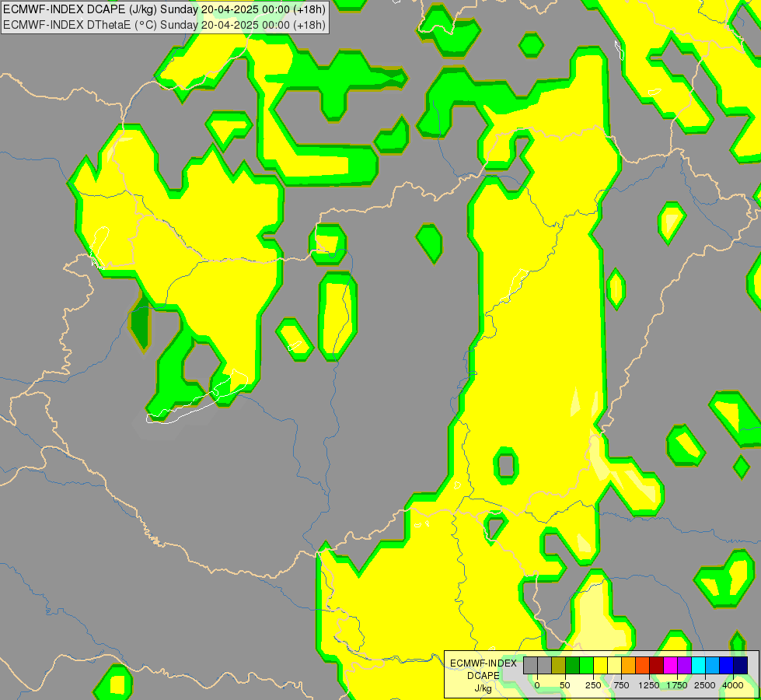Click the legend tick label 250
This screenshot has width=761, height=700.
[593, 685]
